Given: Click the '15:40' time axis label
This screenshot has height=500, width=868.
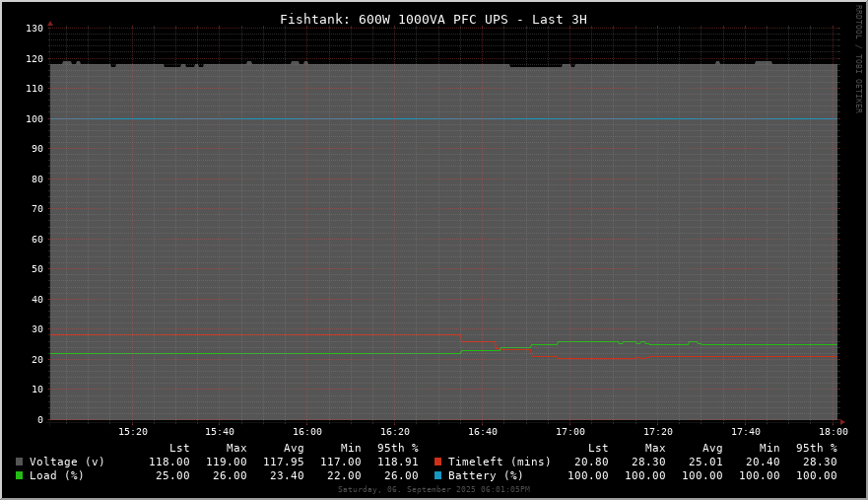Looking at the screenshot, I should coord(220,432).
